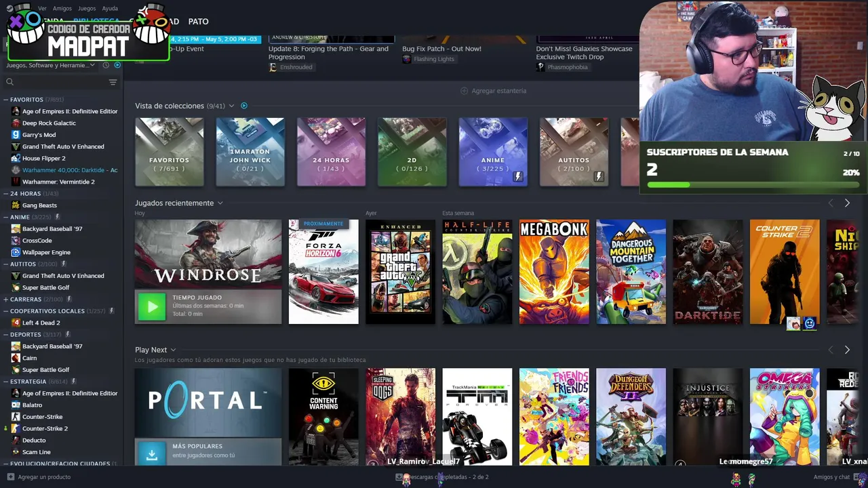This screenshot has height=488, width=868.
Task: Click the Gang Beasts sidebar icon
Action: coord(16,205)
